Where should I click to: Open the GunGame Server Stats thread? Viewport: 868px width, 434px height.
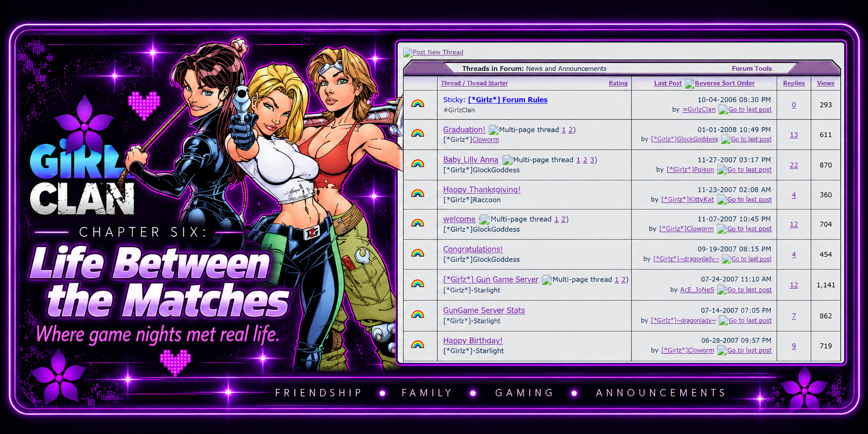point(484,311)
